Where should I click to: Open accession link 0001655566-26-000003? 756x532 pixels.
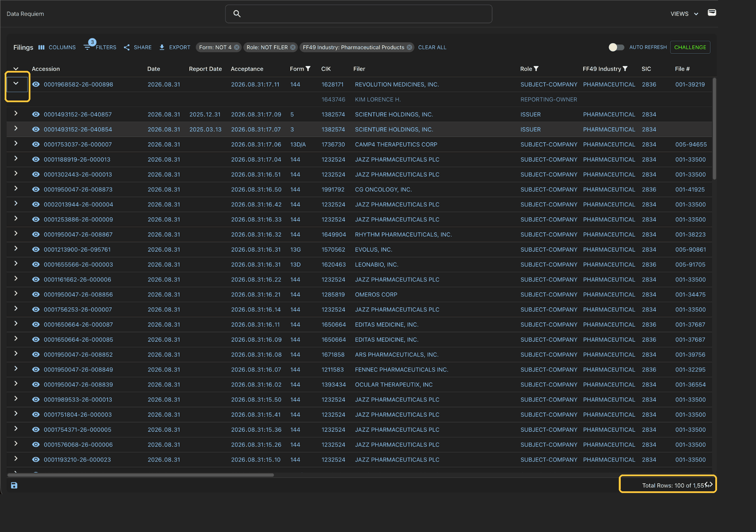78,265
